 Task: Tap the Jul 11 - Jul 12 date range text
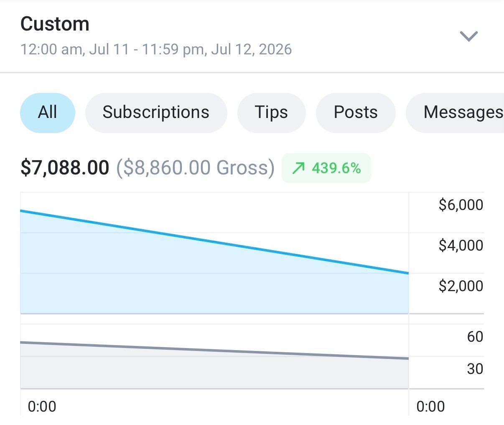[x=156, y=49]
